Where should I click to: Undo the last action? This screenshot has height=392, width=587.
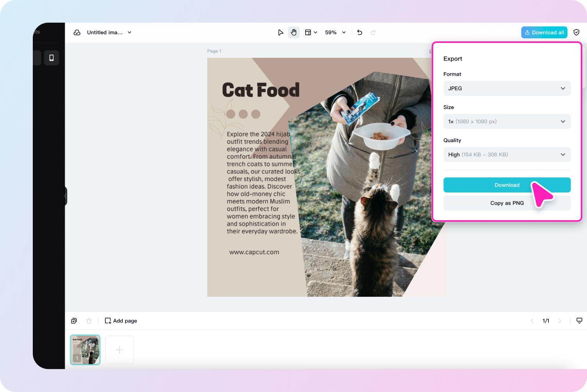pyautogui.click(x=359, y=32)
